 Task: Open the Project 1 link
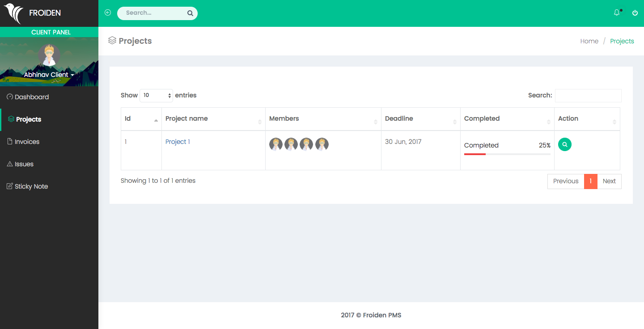[x=178, y=142]
